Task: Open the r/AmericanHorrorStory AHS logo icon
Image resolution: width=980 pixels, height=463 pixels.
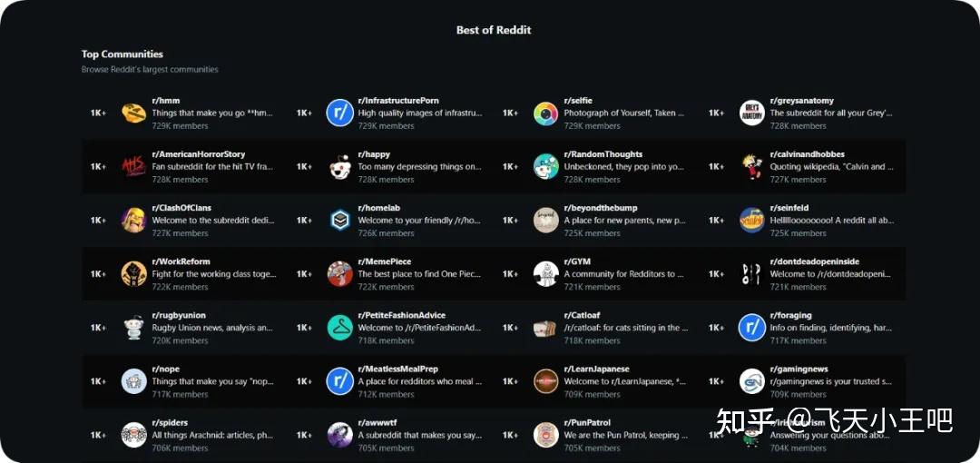Action: coord(134,167)
